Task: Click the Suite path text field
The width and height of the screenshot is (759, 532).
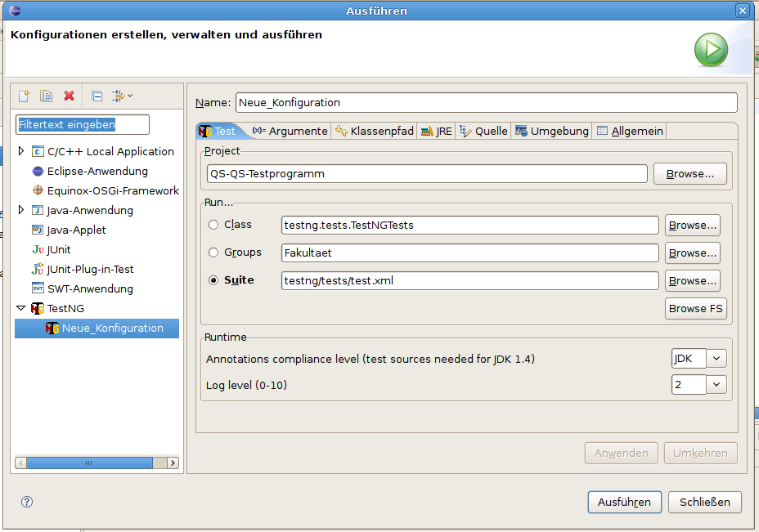Action: (x=469, y=281)
